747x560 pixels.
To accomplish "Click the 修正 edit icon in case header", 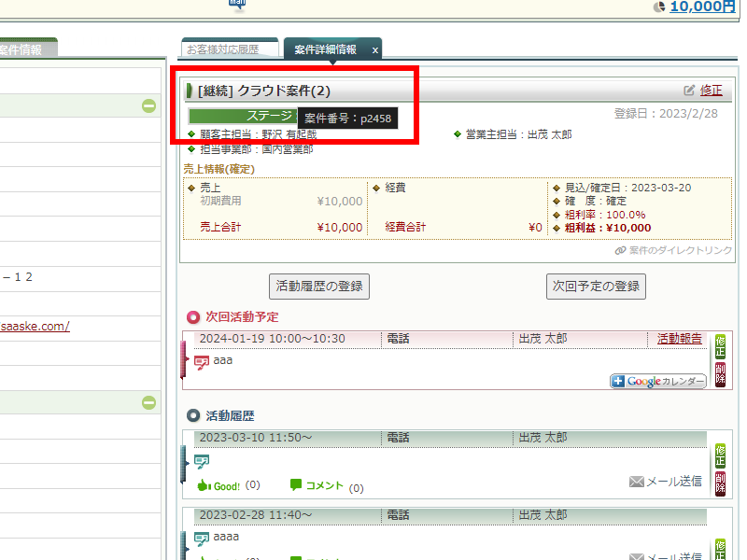I will pyautogui.click(x=690, y=91).
